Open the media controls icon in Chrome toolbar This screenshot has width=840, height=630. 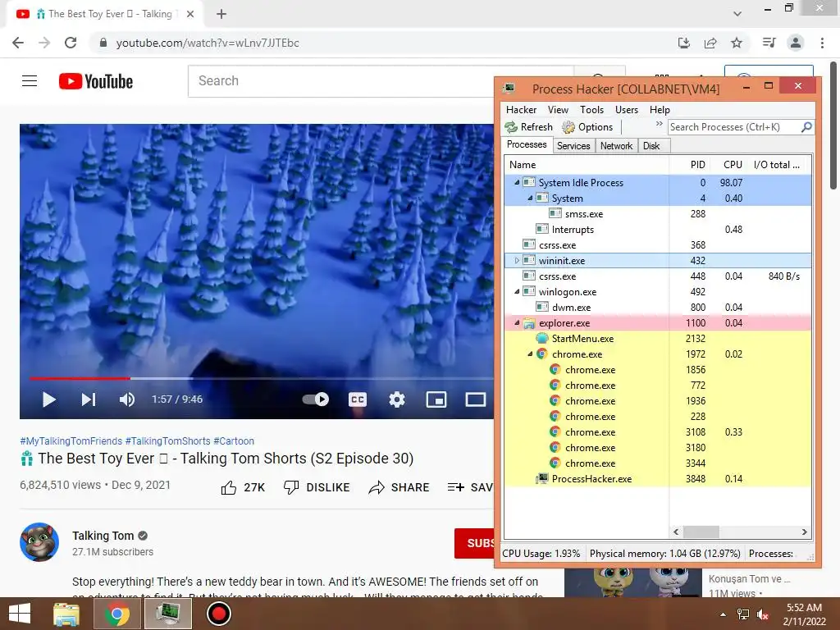click(x=769, y=43)
